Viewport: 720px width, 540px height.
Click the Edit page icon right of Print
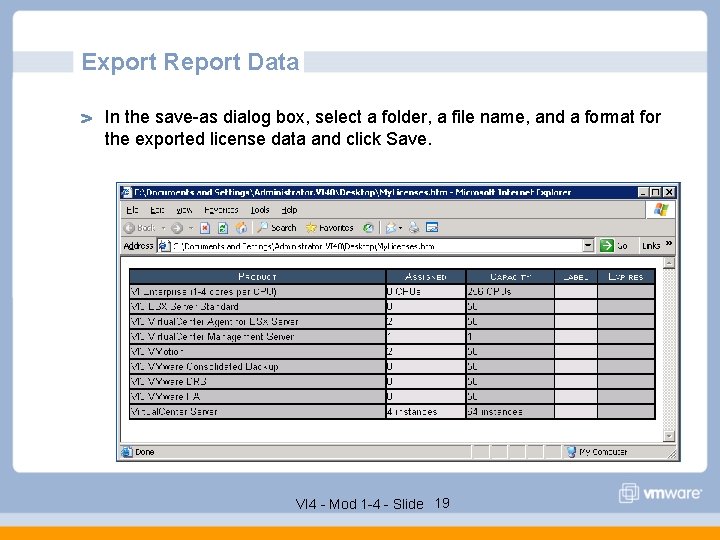[432, 228]
